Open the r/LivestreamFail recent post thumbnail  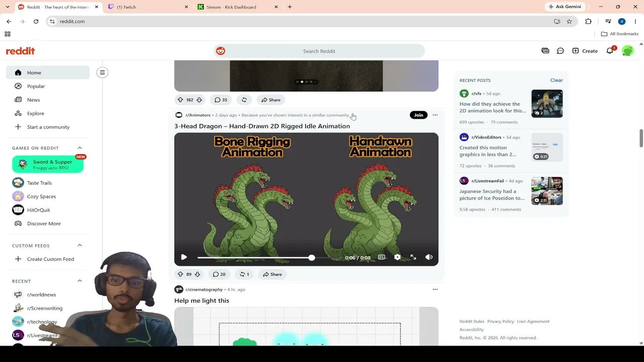(547, 191)
